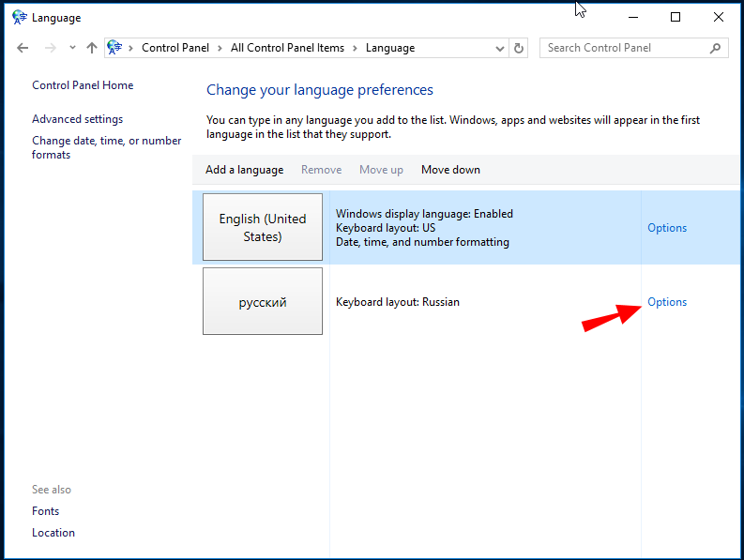This screenshot has width=744, height=560.
Task: Open Advanced settings link
Action: [x=77, y=119]
